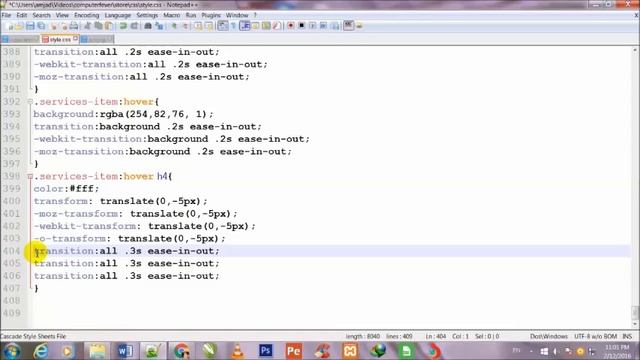This screenshot has width=640, height=360.
Task: Toggle Word Wrap in the toolbar
Action: click(223, 26)
